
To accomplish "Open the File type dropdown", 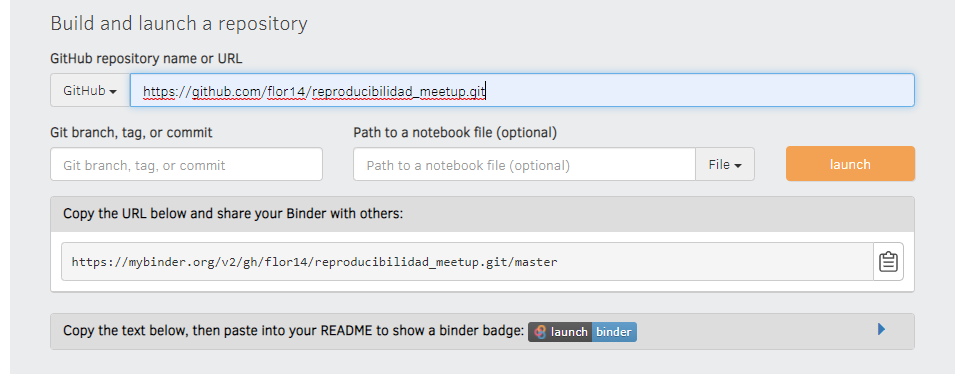I will 725,164.
